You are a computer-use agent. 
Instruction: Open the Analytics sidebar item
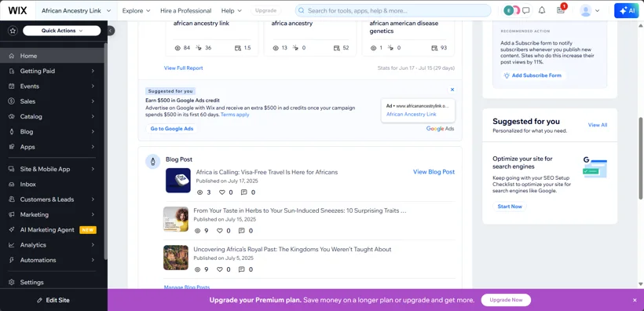pyautogui.click(x=52, y=245)
